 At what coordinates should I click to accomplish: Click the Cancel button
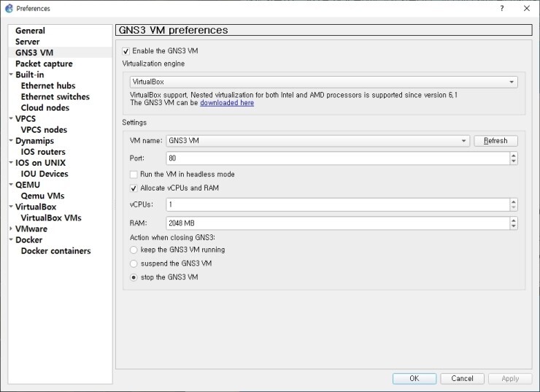(x=462, y=379)
